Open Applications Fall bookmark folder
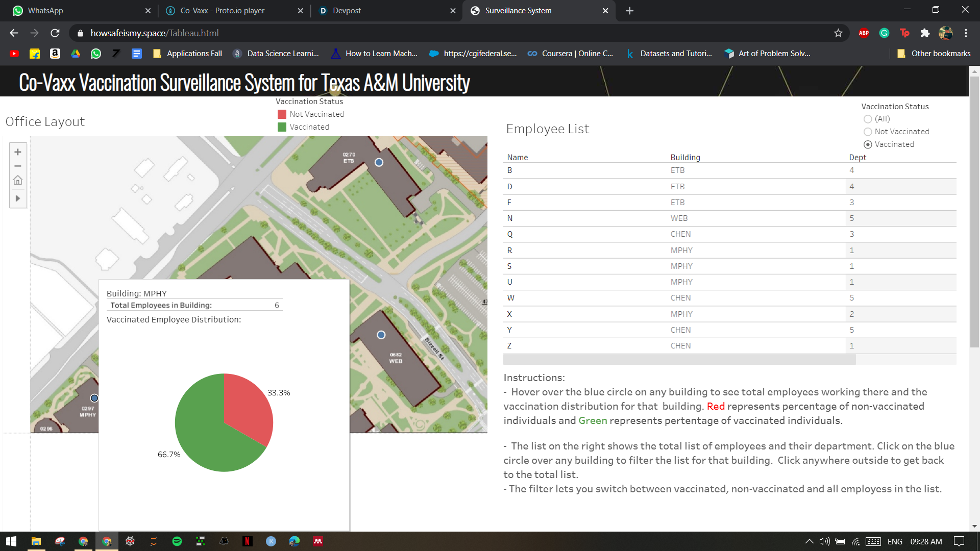The image size is (980, 551). (188, 54)
